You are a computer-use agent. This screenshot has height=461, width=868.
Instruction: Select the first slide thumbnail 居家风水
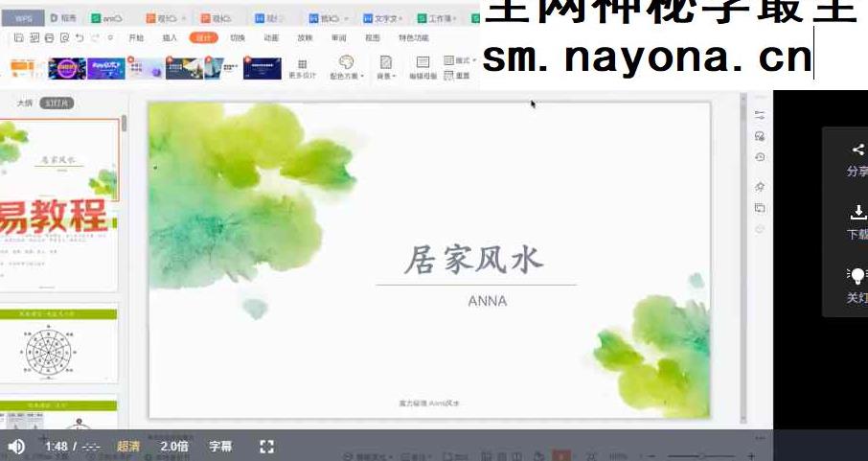coord(59,159)
